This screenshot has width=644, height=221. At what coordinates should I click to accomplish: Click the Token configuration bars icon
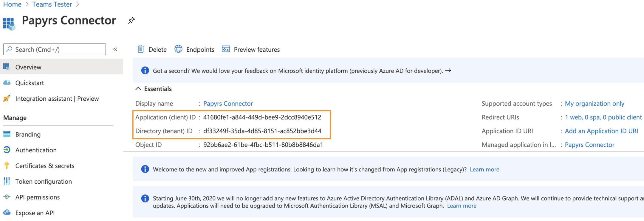(x=7, y=181)
